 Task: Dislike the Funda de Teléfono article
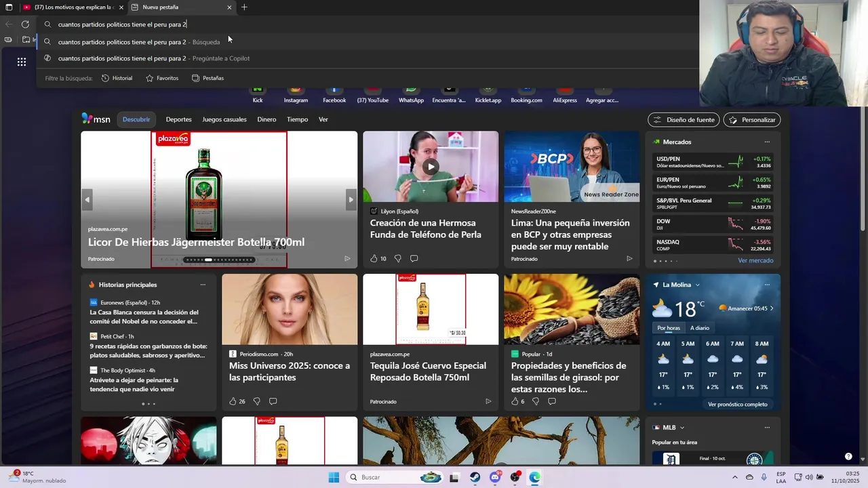point(397,258)
